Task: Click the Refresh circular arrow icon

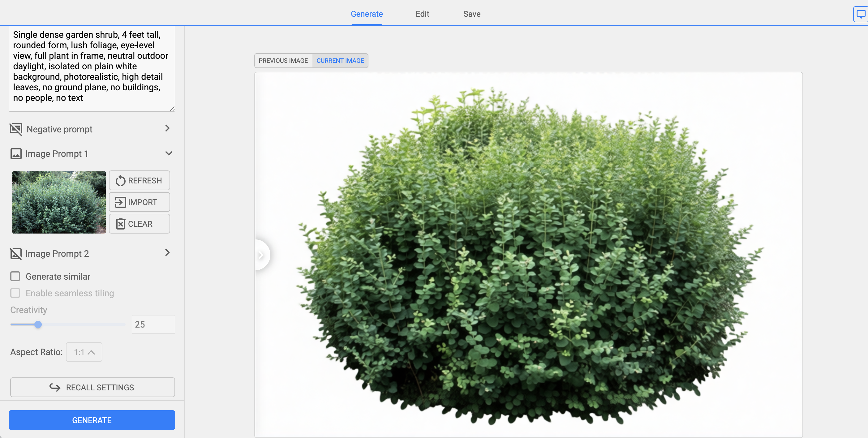Action: (120, 181)
